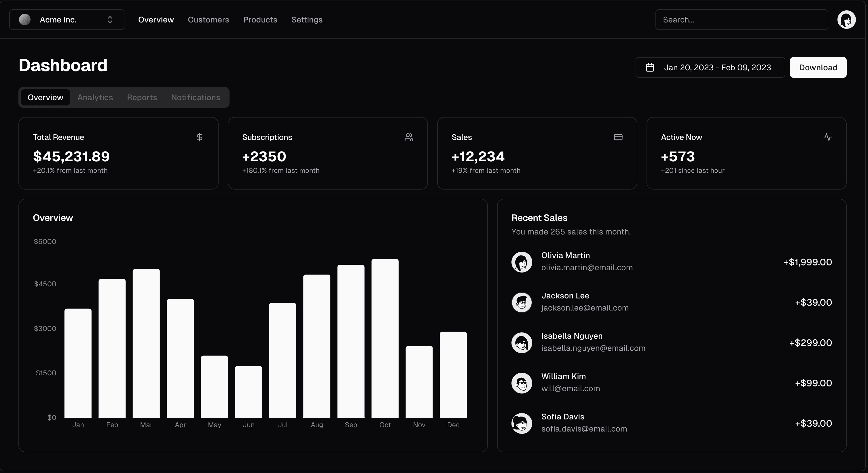Click Sofia Davis's avatar
The width and height of the screenshot is (868, 473).
coord(522,423)
